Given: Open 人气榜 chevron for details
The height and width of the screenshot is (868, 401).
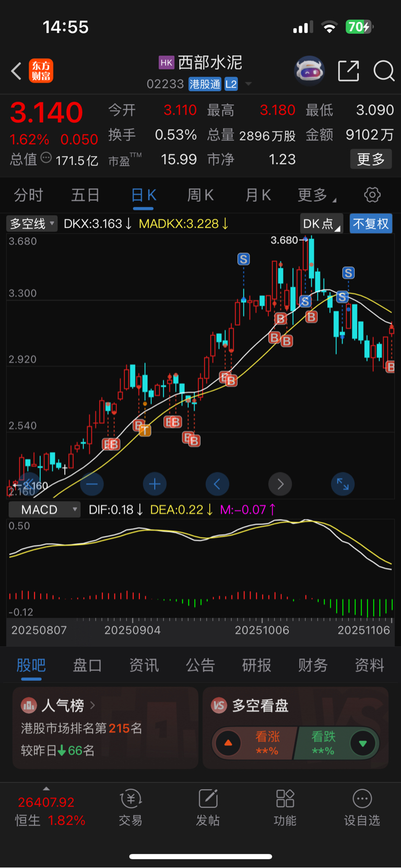Looking at the screenshot, I should point(92,706).
